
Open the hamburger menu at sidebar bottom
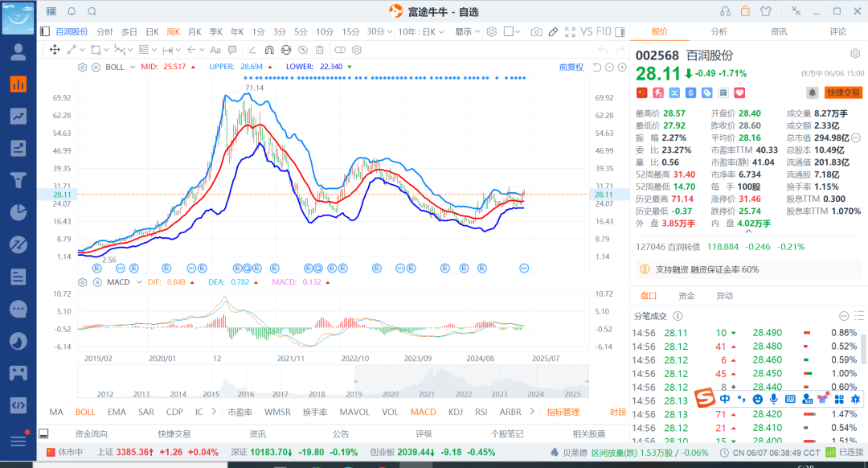pyautogui.click(x=18, y=441)
